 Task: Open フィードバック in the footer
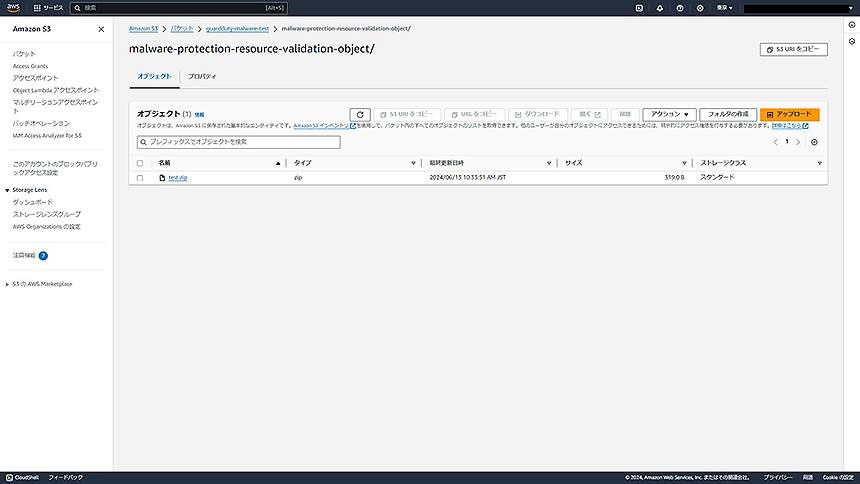65,477
